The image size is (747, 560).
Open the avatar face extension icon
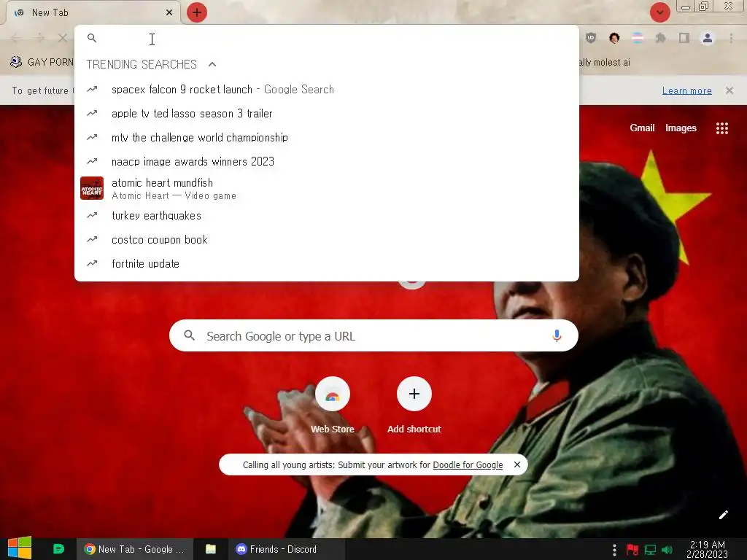[614, 38]
